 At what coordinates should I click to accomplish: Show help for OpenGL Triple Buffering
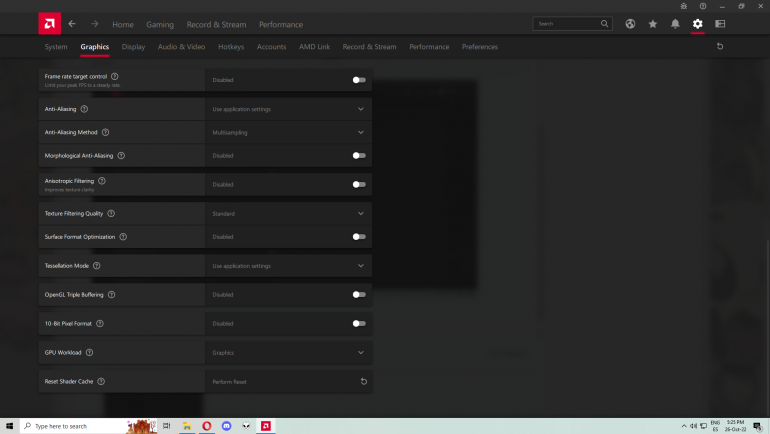(111, 295)
